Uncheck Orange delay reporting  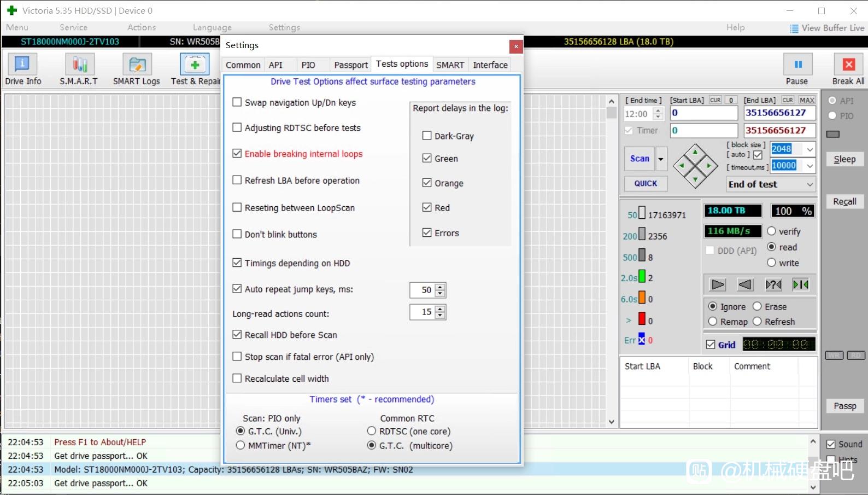tap(427, 183)
